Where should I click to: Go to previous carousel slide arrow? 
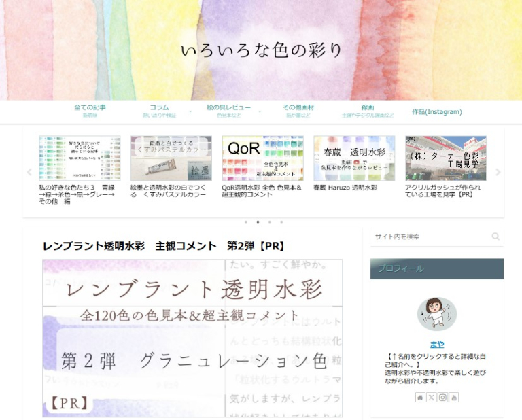[29, 173]
